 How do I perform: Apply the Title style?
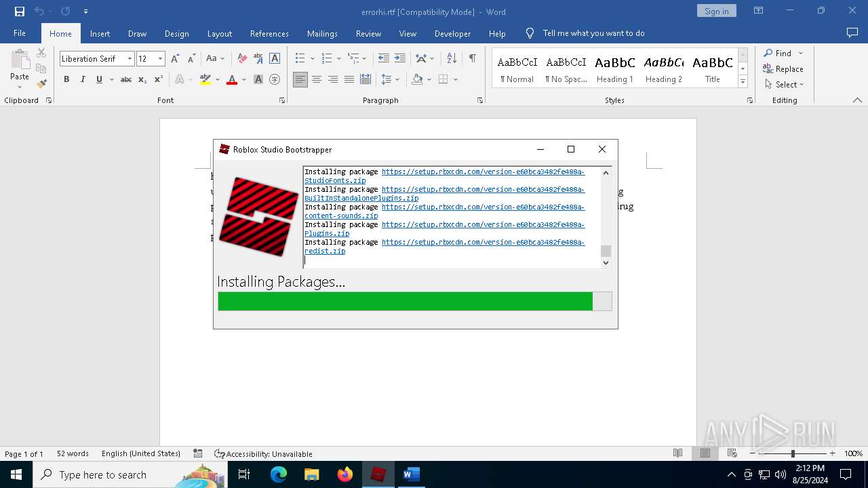713,68
